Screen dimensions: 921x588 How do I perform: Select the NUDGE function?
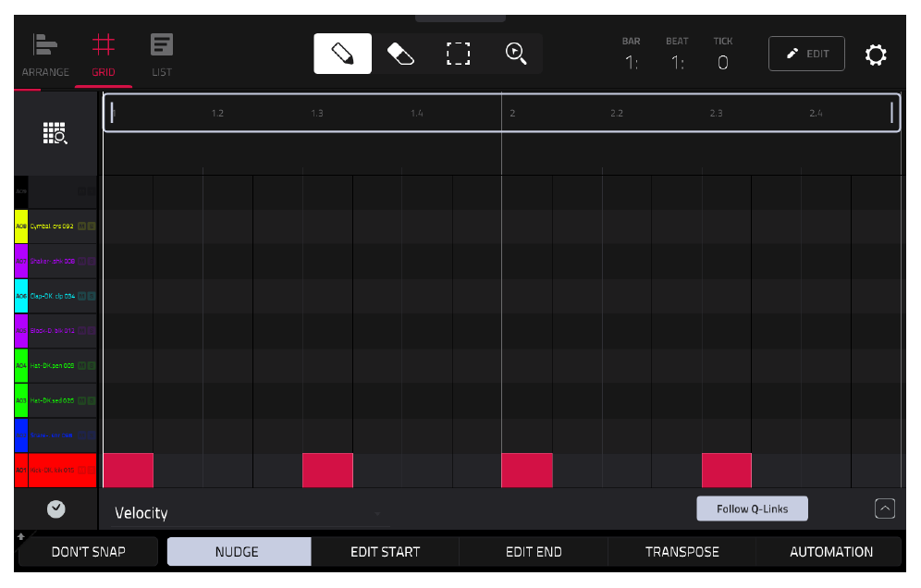click(x=239, y=552)
